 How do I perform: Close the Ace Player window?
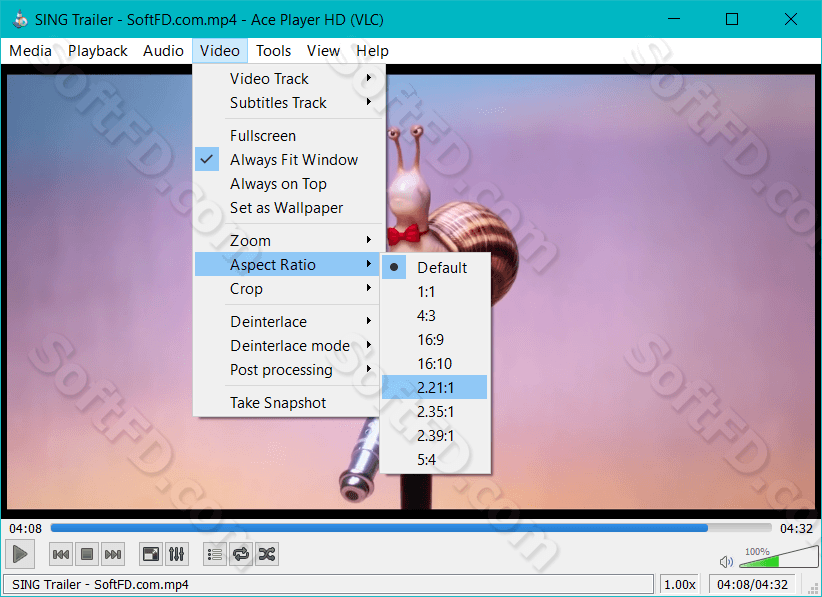pos(791,19)
